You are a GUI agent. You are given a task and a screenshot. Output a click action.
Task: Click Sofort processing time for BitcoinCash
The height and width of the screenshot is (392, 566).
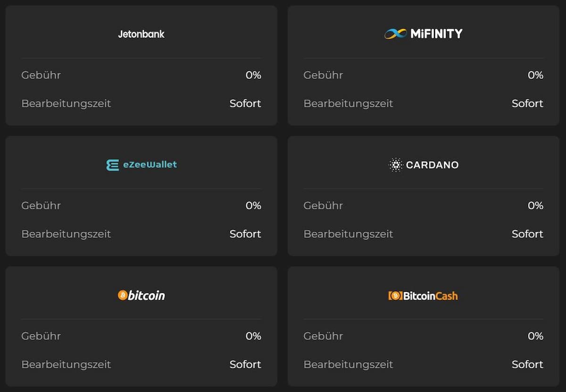[527, 364]
